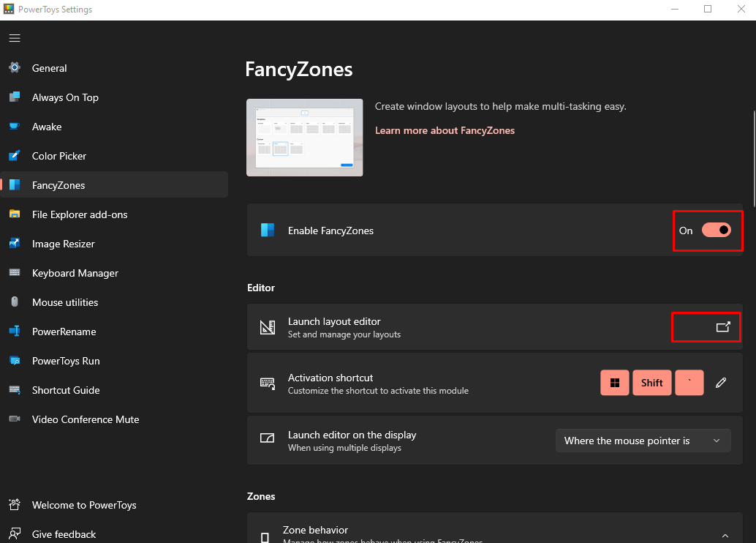The image size is (756, 543).
Task: Turn off the Enable FancyZones toggle
Action: [x=716, y=231]
